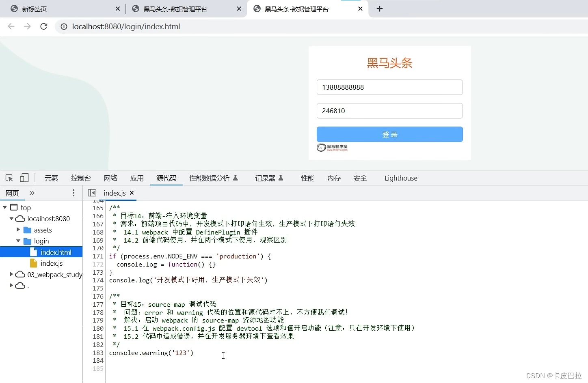Click the phone number input 13888888888
The image size is (588, 383).
(390, 87)
